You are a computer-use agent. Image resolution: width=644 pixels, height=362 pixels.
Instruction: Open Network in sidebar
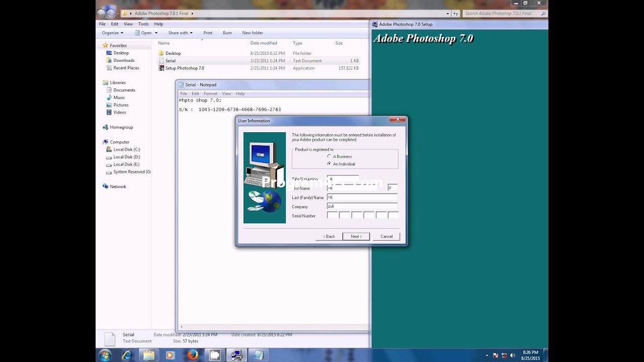tap(118, 187)
